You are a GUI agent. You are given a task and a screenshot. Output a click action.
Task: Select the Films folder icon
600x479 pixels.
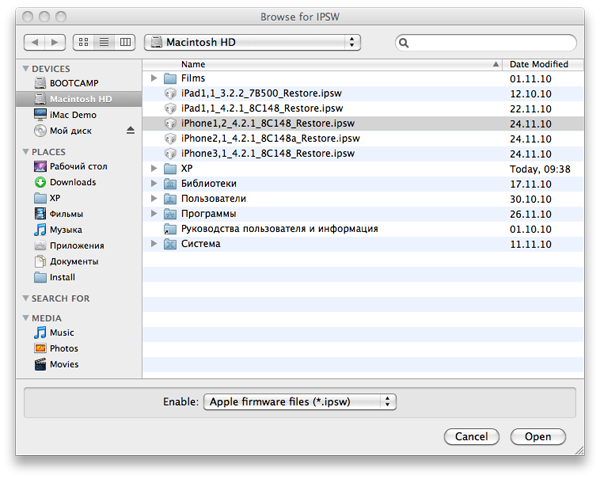(x=170, y=78)
